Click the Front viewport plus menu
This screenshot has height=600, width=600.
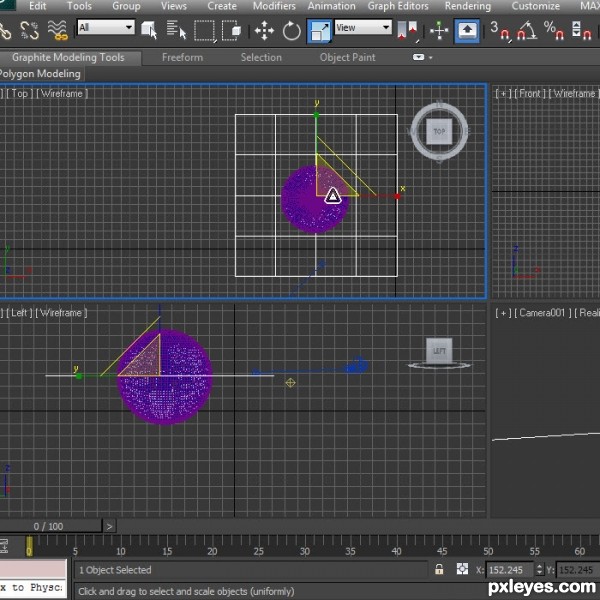pos(504,93)
